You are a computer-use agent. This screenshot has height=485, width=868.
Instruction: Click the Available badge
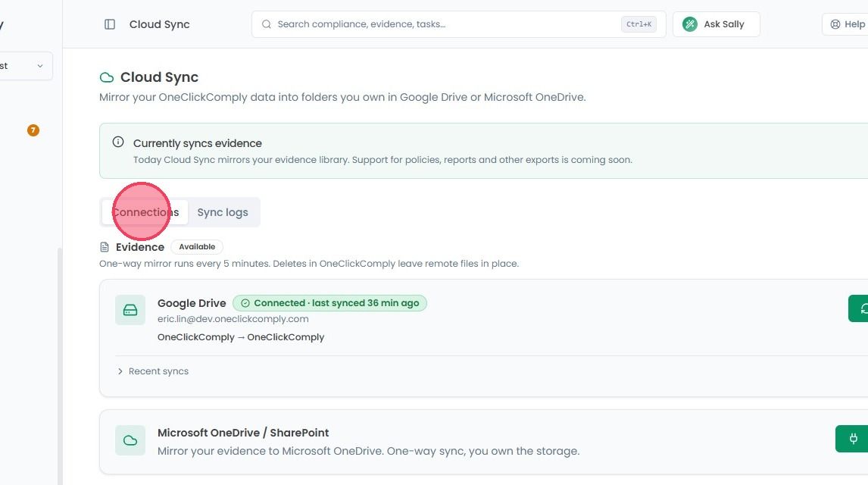tap(197, 247)
